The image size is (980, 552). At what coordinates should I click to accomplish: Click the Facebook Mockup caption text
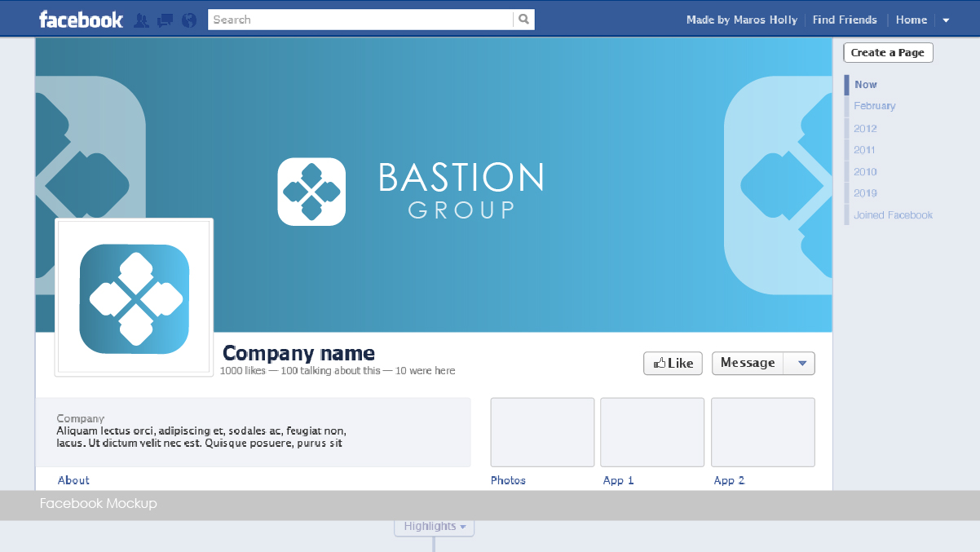tap(98, 504)
